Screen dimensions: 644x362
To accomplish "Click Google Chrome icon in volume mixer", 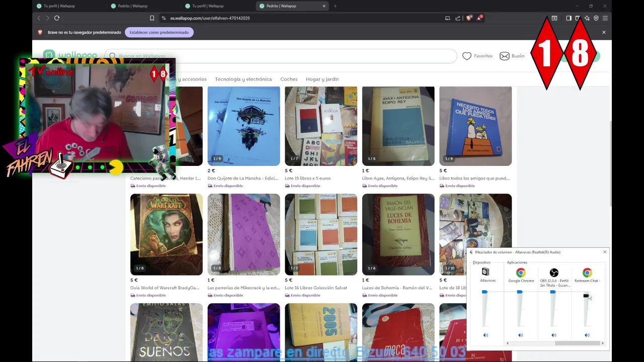I will pos(521,273).
